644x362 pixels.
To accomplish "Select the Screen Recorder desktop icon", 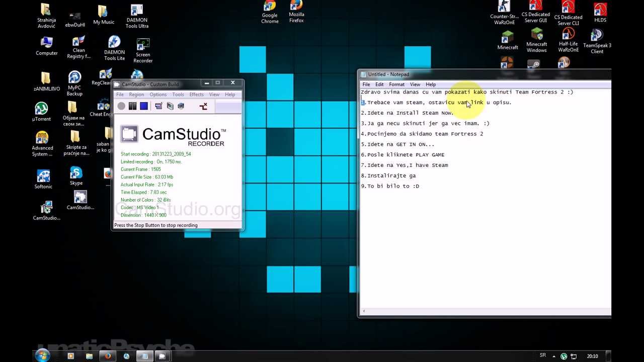I will tap(143, 51).
